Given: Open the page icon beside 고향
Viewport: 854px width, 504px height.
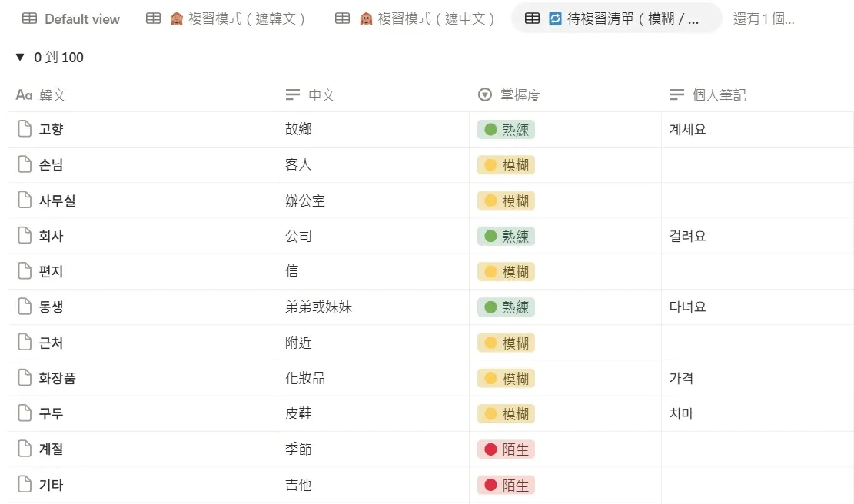Looking at the screenshot, I should click(x=25, y=129).
